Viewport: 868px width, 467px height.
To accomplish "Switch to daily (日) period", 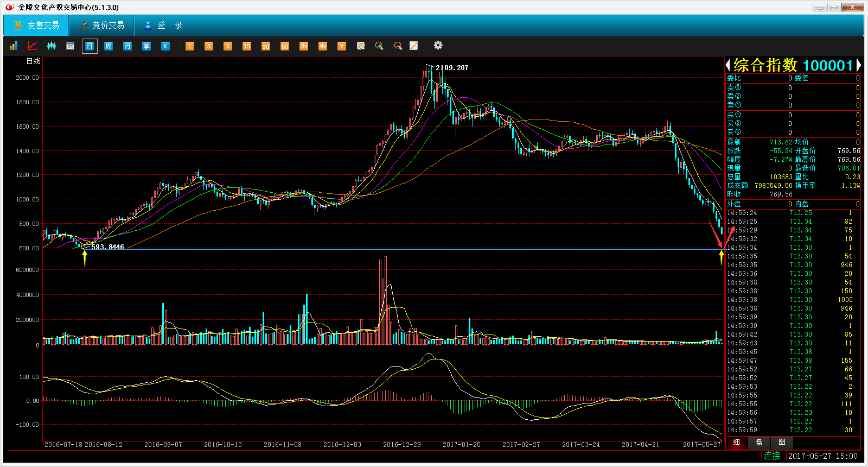I will click(x=90, y=46).
